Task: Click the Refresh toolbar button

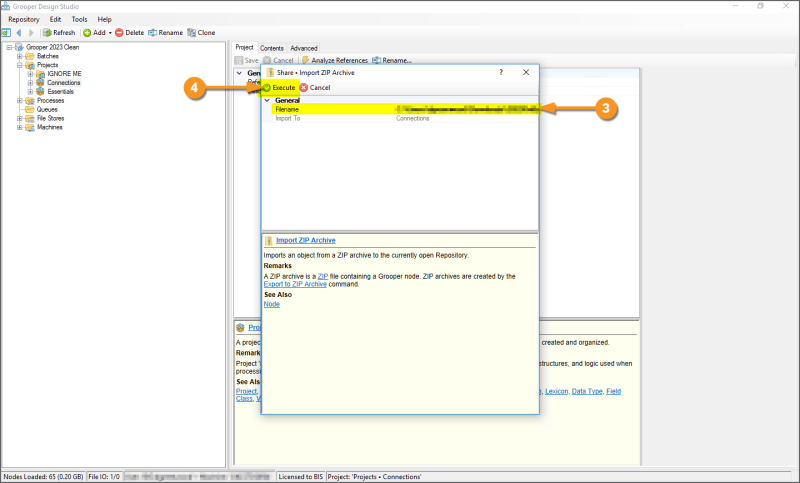Action: click(x=59, y=32)
